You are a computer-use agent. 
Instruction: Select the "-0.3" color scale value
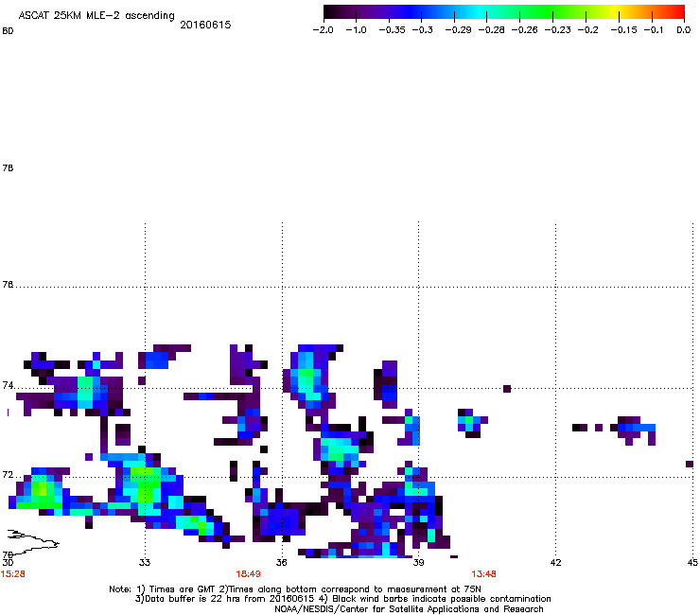[422, 30]
